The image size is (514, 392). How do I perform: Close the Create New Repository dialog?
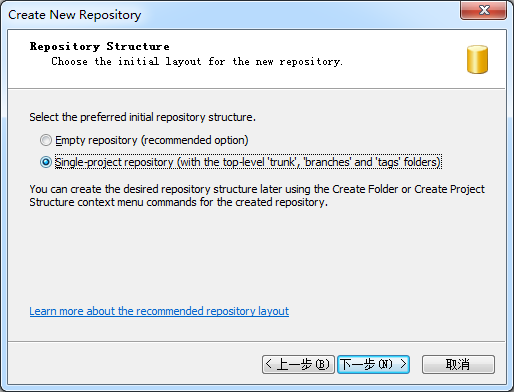pyautogui.click(x=483, y=10)
